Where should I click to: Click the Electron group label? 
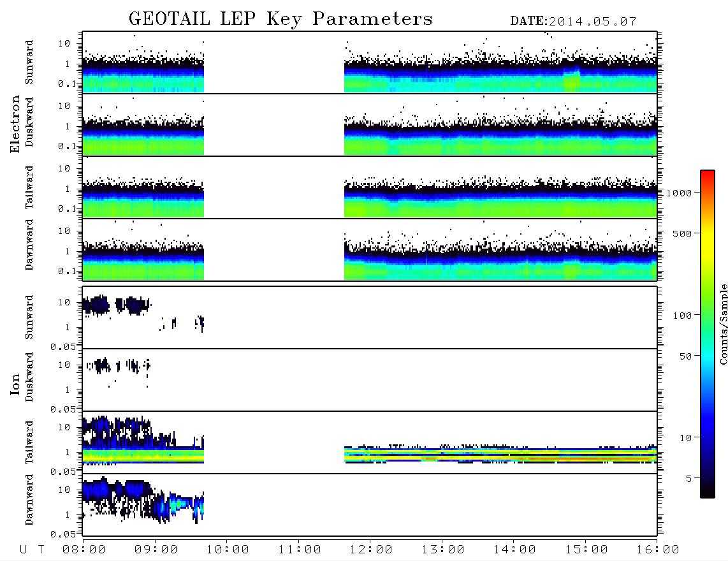point(15,124)
